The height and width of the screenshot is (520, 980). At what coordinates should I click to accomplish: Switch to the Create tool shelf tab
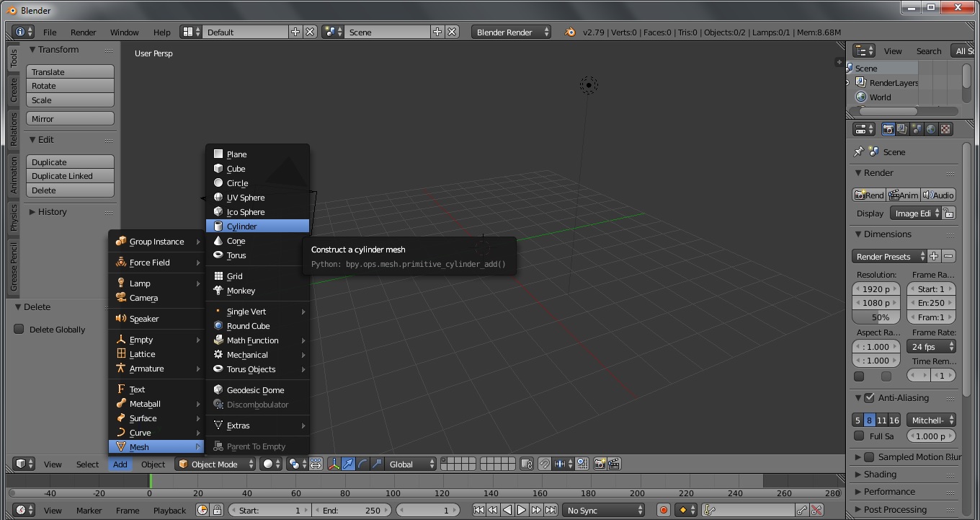pyautogui.click(x=13, y=90)
